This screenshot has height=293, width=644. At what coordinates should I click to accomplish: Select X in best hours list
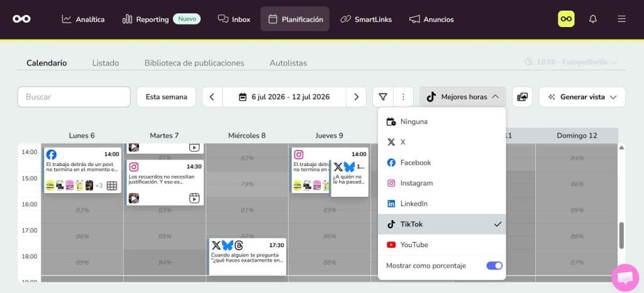click(442, 142)
